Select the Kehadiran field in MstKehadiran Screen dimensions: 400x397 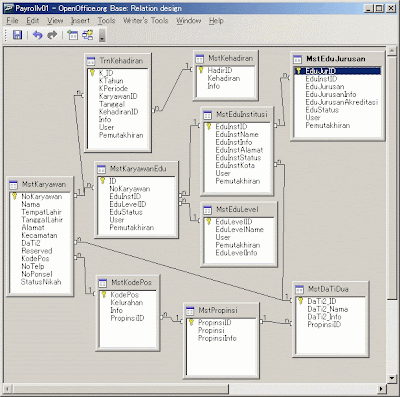click(x=224, y=78)
